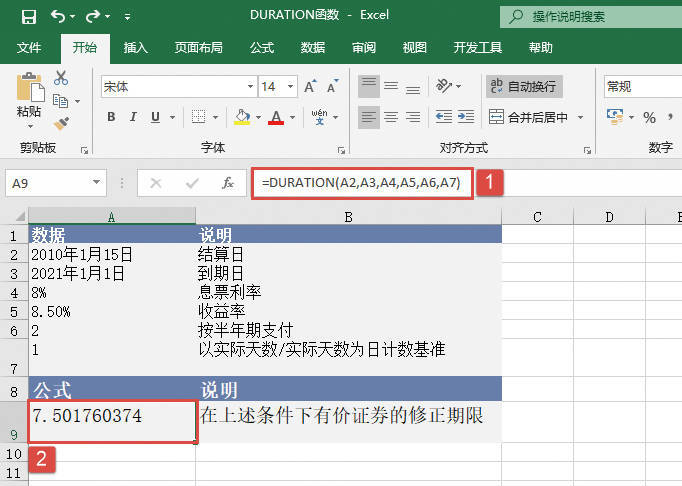682x486 pixels.
Task: Select cell A9 containing 7.501760374
Action: pos(111,421)
